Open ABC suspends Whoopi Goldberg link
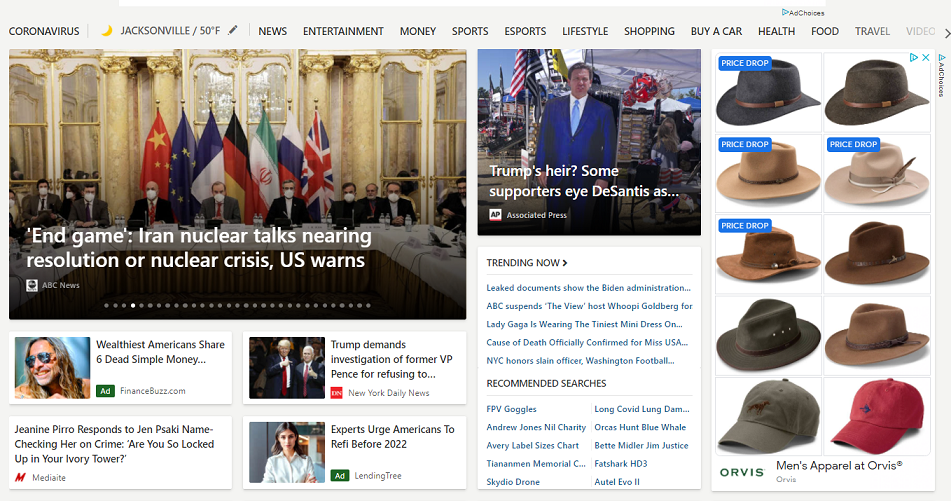The height and width of the screenshot is (501, 951). [x=590, y=306]
